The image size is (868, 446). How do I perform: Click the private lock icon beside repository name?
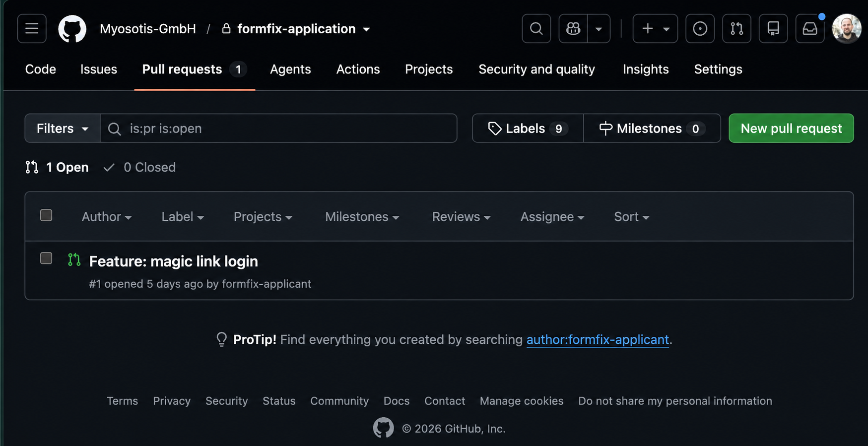226,29
